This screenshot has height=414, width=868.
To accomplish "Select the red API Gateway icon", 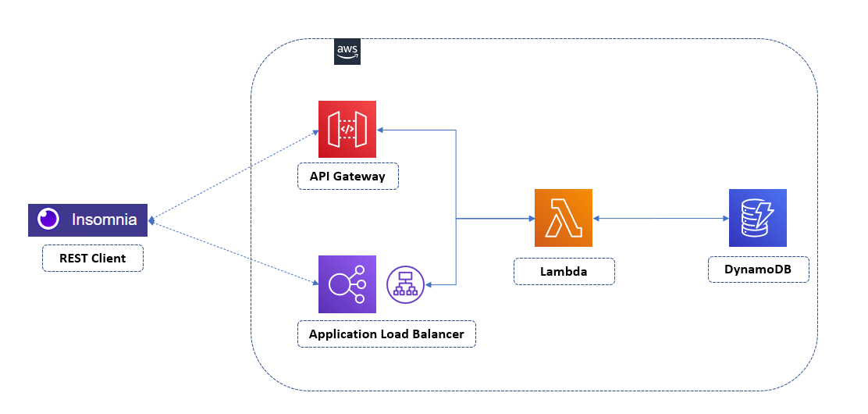I will tap(347, 129).
